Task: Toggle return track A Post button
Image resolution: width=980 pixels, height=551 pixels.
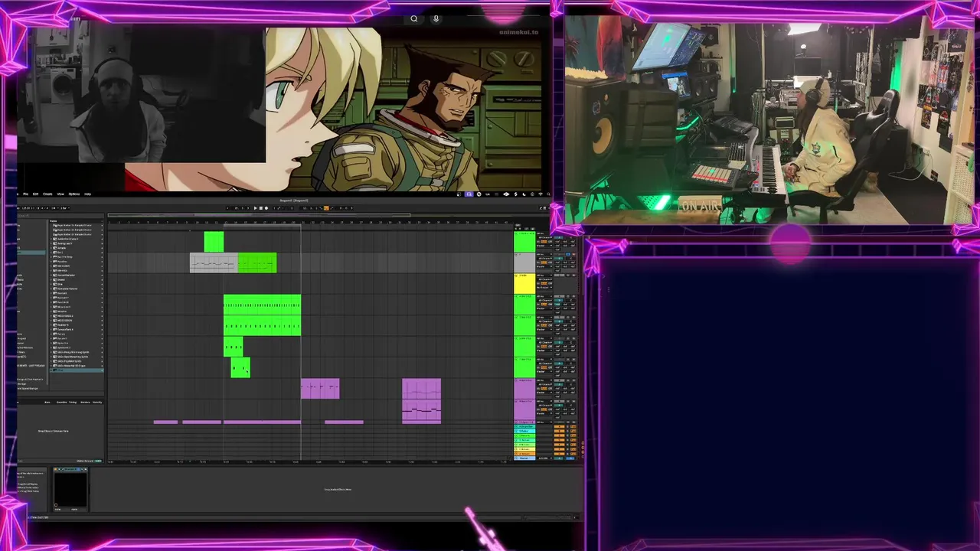Action: coord(573,426)
